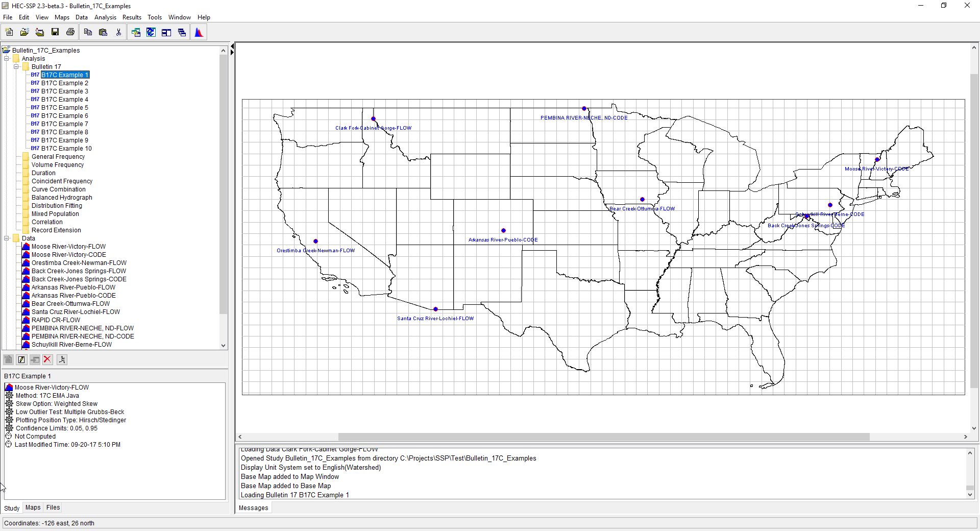The width and height of the screenshot is (980, 531).
Task: Click 'Method: 17C EMA Java' property line
Action: coord(47,396)
